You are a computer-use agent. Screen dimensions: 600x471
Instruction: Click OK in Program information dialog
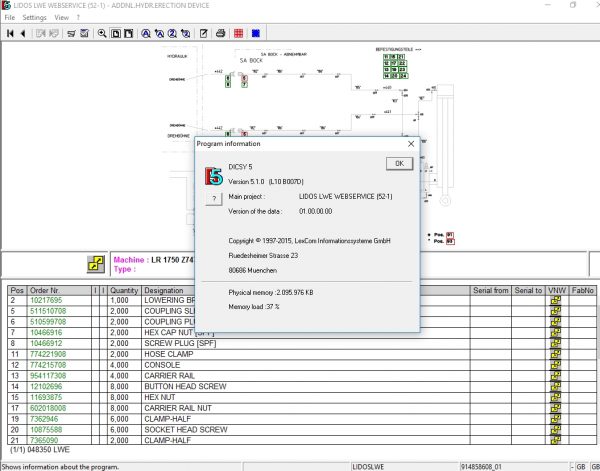pos(399,164)
